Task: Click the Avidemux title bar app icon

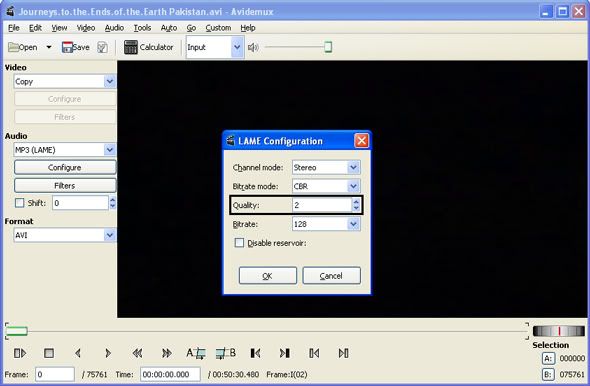Action: coord(10,12)
